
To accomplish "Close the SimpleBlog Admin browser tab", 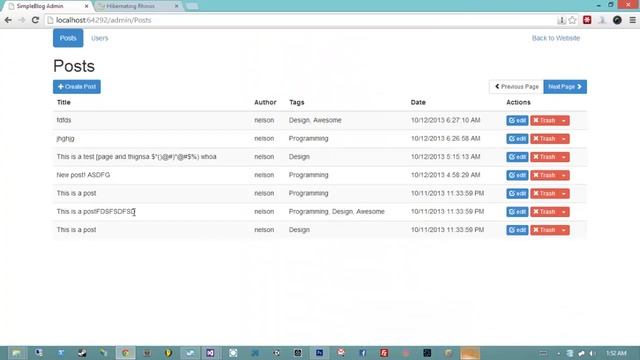I will pyautogui.click(x=87, y=6).
